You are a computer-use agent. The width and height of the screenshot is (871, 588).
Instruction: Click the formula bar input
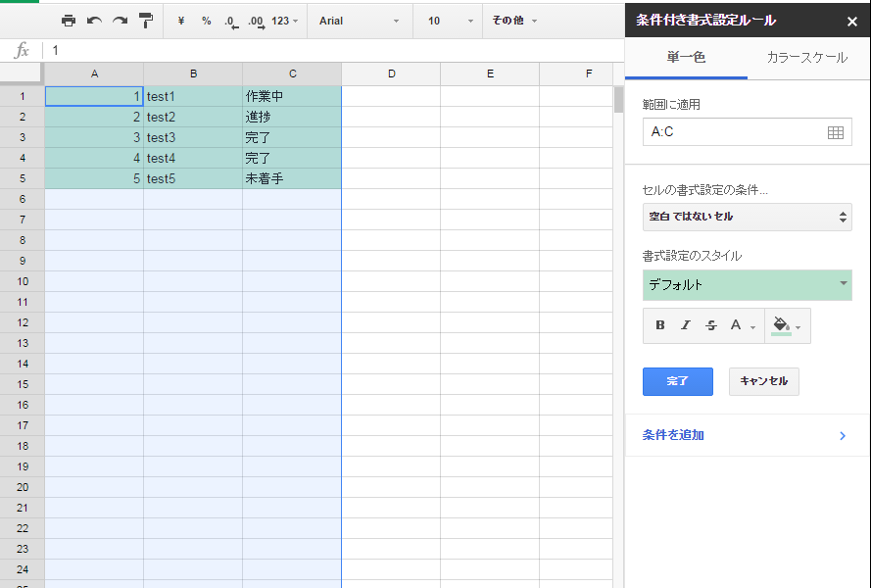[x=333, y=51]
